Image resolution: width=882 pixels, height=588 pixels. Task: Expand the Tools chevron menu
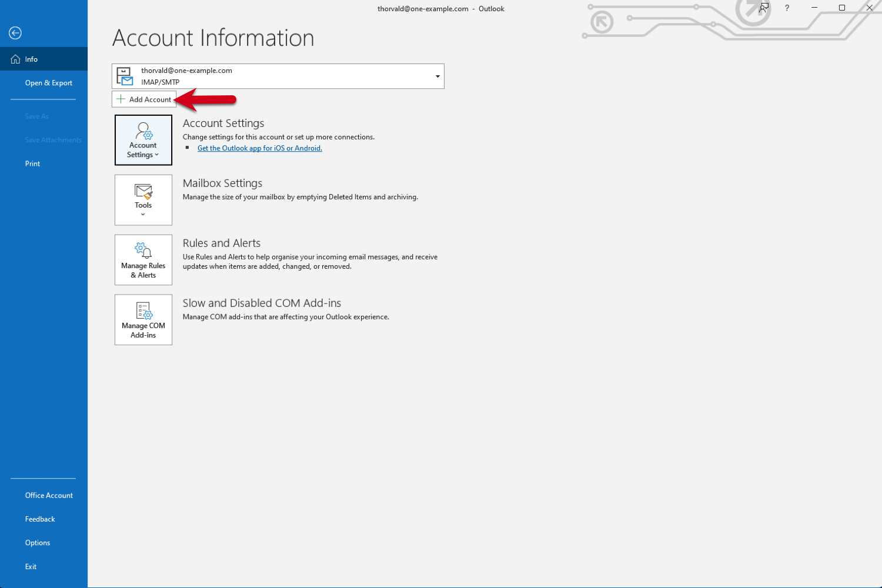point(143,214)
